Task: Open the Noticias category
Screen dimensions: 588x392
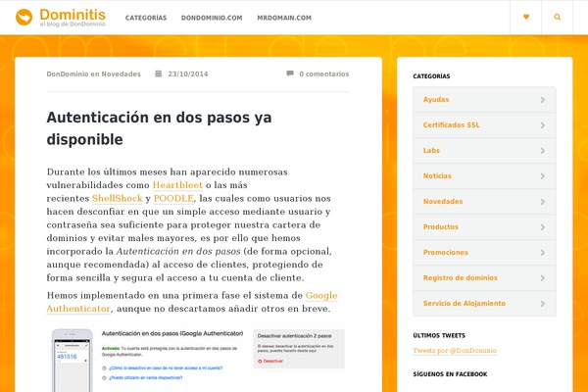Action: 484,176
